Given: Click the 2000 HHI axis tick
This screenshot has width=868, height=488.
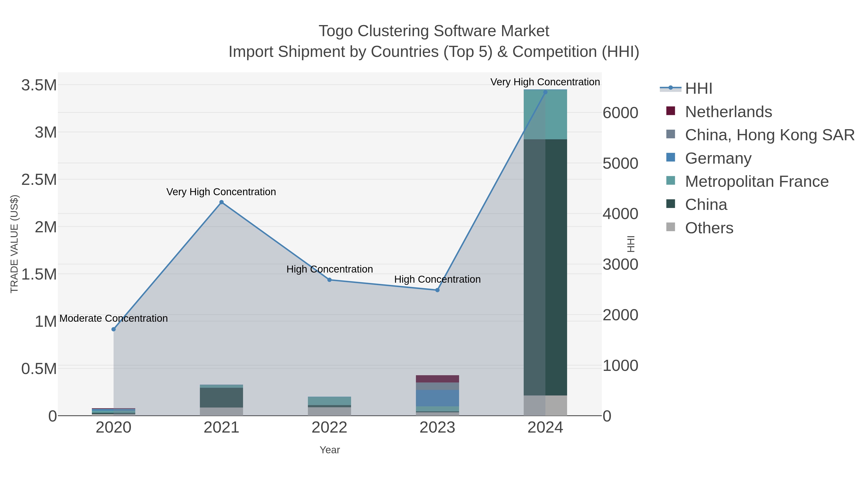Looking at the screenshot, I should pos(620,315).
